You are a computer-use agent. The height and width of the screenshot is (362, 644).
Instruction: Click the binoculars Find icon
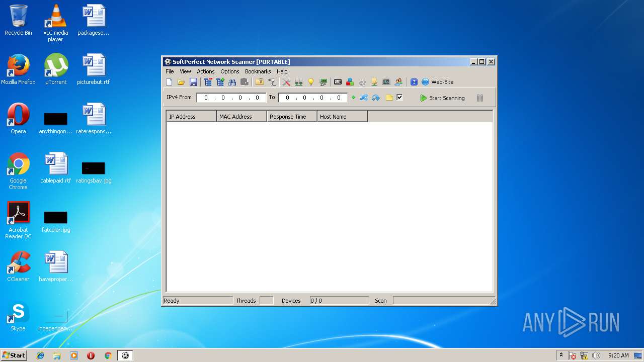pos(232,82)
